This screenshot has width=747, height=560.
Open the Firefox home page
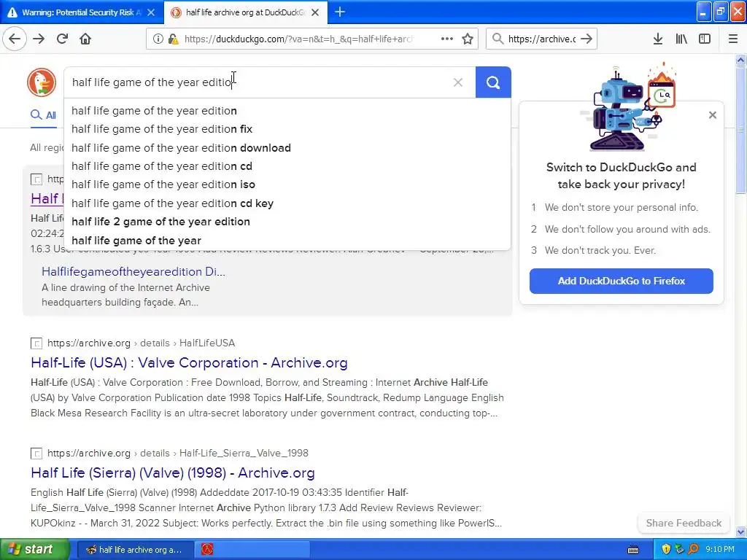point(85,39)
